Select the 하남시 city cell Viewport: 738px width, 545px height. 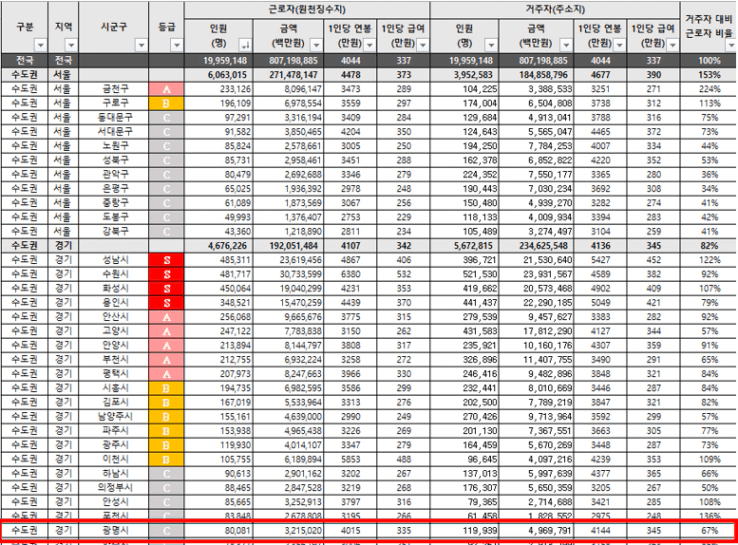(113, 473)
